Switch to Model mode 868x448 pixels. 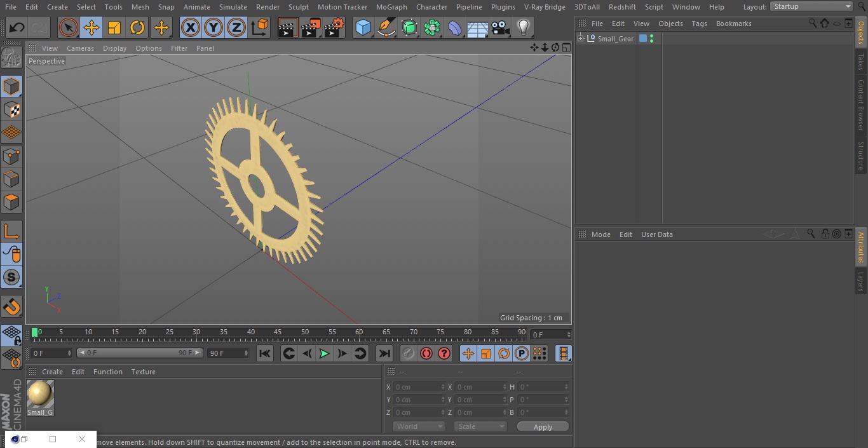click(11, 86)
